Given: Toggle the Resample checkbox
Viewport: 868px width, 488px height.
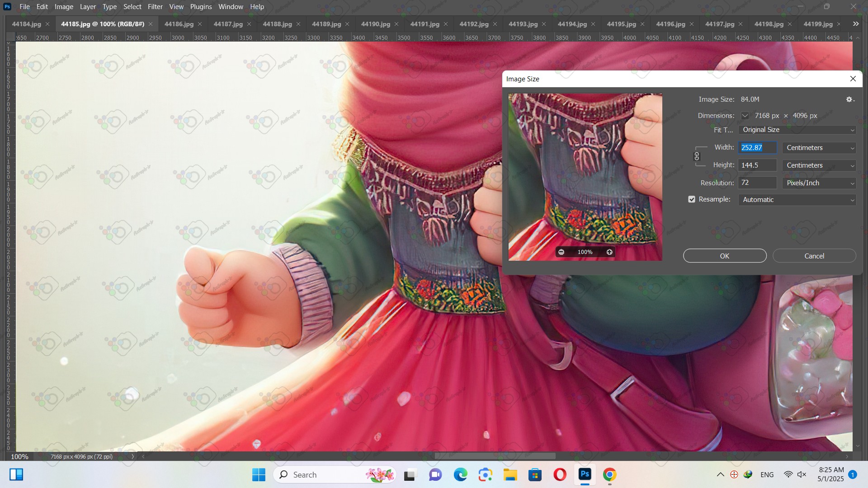Looking at the screenshot, I should (x=692, y=199).
